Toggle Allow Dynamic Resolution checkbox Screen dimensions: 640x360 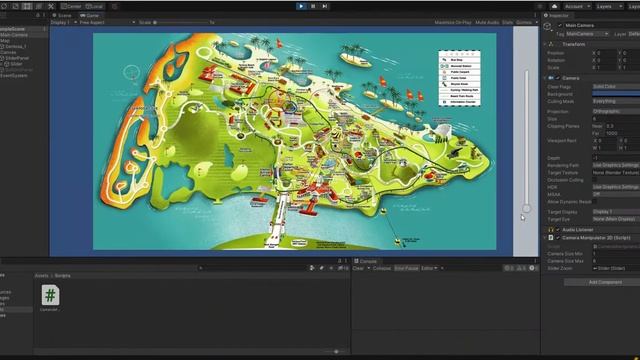click(595, 202)
